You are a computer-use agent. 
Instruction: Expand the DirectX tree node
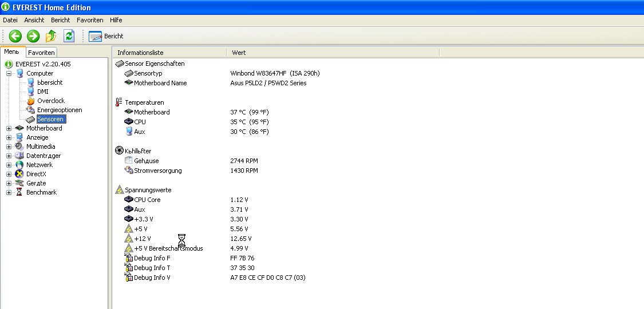9,174
